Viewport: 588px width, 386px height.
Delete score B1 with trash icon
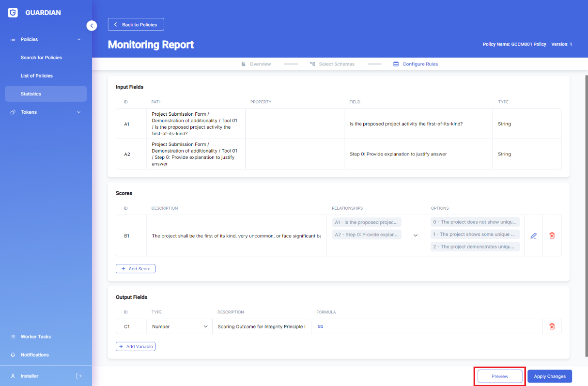[x=552, y=236]
